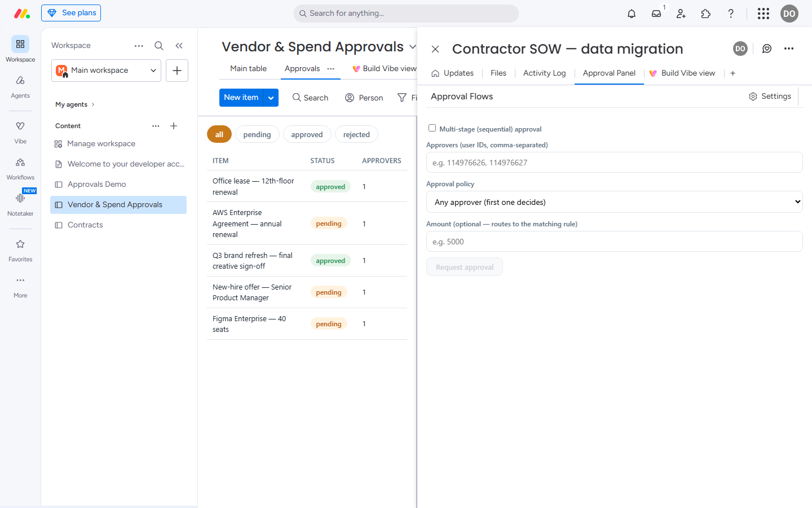The width and height of the screenshot is (812, 508).
Task: Close the Contractor SOW item panel
Action: pyautogui.click(x=435, y=49)
